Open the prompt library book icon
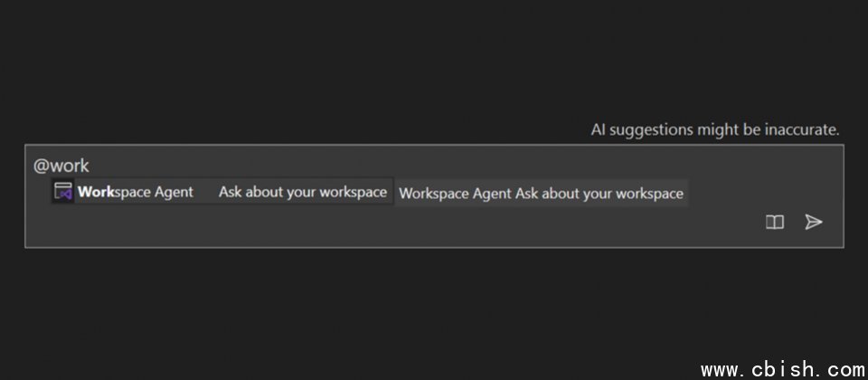 (x=775, y=223)
